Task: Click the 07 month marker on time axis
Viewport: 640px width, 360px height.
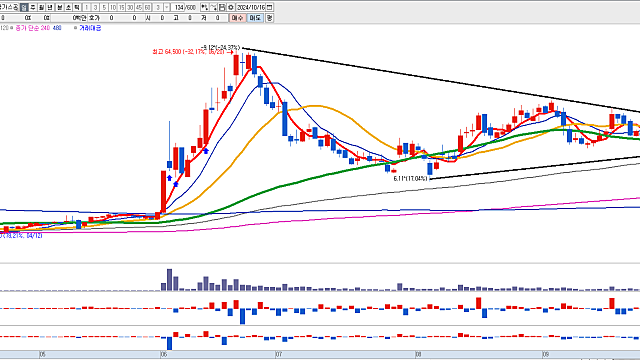Action: (278, 355)
